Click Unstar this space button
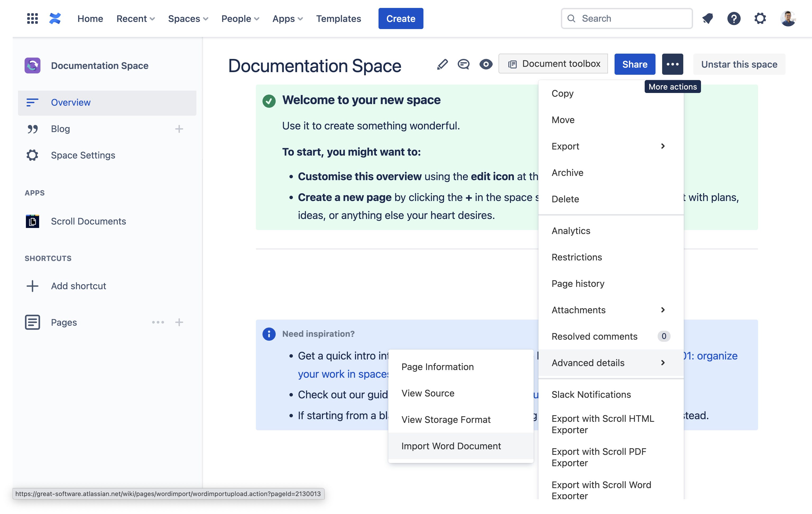 pyautogui.click(x=739, y=64)
